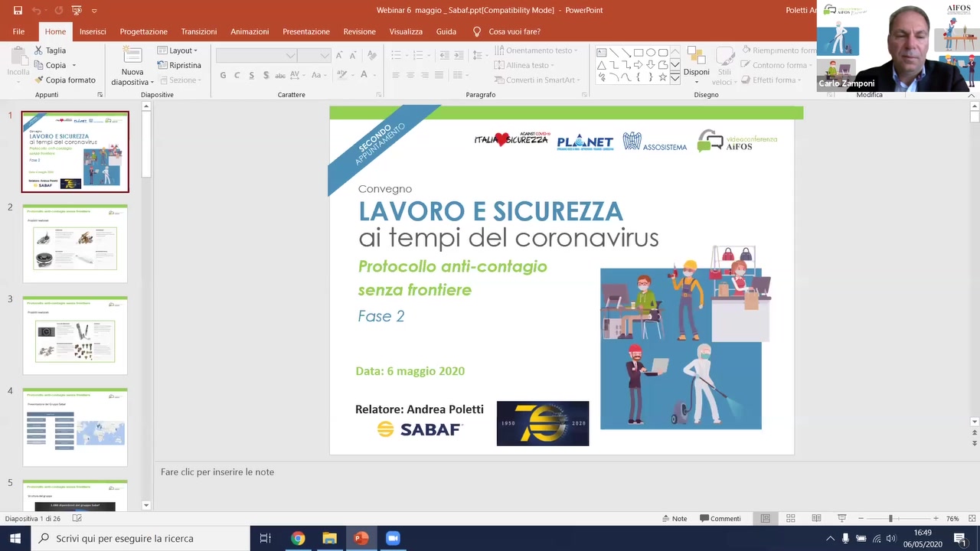This screenshot has height=551, width=980.
Task: Choose the triangle shape from gallery
Action: pos(602,65)
